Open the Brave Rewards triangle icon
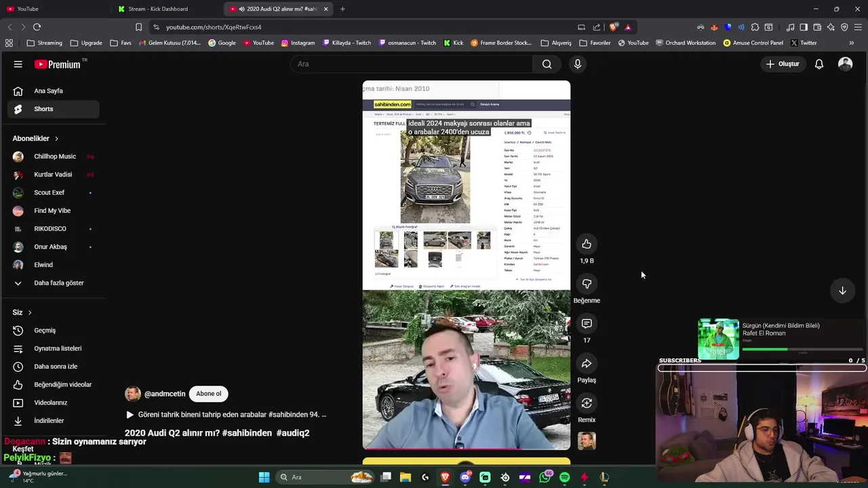This screenshot has width=868, height=488. (628, 27)
